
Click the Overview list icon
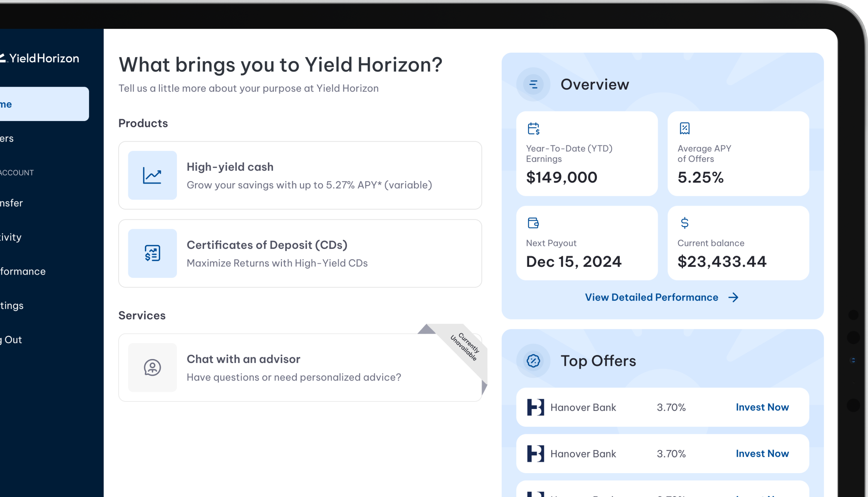tap(533, 84)
